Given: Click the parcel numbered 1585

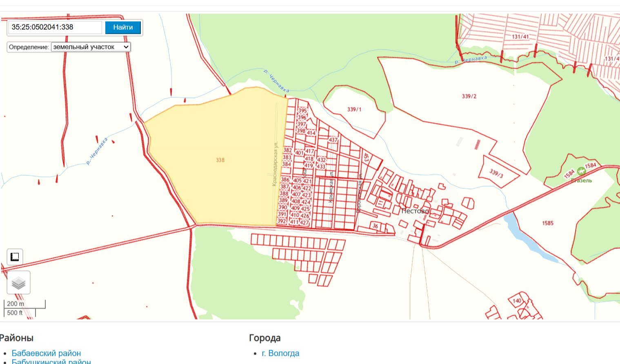Looking at the screenshot, I should (548, 223).
